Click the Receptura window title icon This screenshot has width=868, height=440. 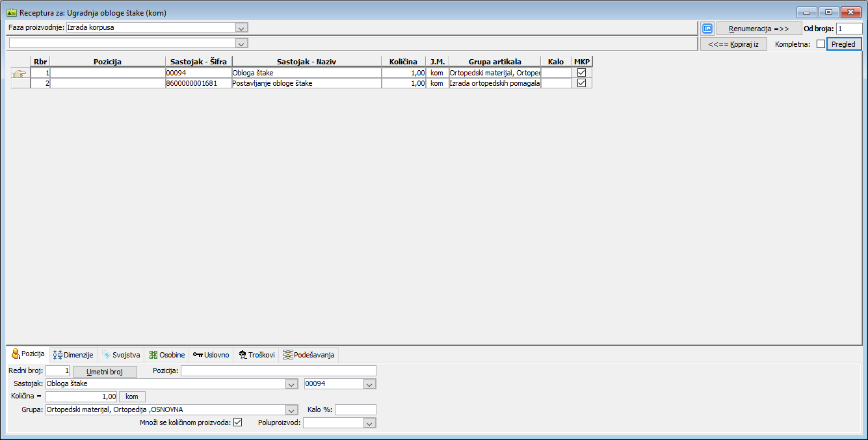(x=11, y=12)
